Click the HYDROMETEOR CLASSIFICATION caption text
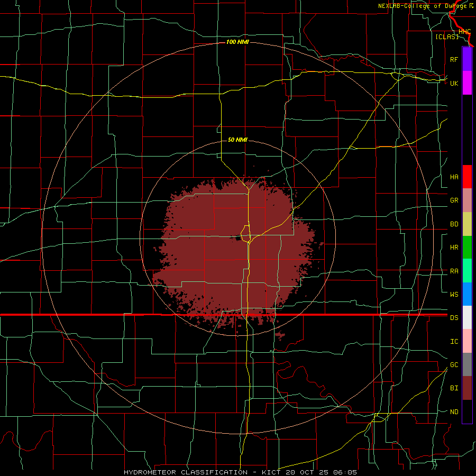The height and width of the screenshot is (476, 476). coord(186,472)
